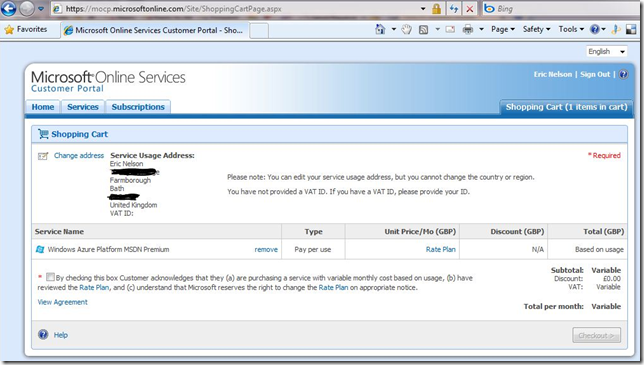Click the Shopping Cart trolley icon
Image resolution: width=644 pixels, height=365 pixels.
click(x=43, y=133)
